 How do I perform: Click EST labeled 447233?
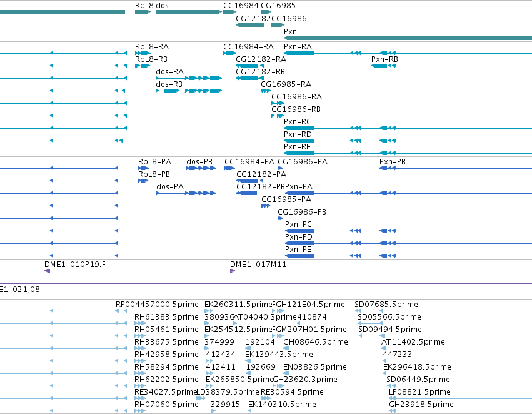398,355
